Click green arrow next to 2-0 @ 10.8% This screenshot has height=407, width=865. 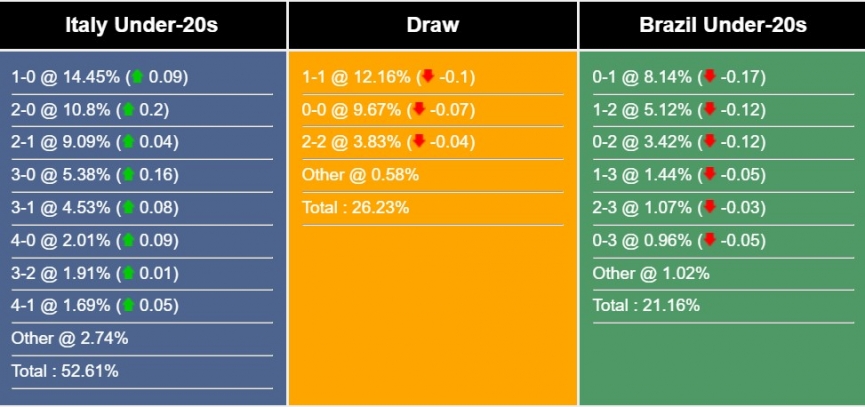click(x=128, y=110)
